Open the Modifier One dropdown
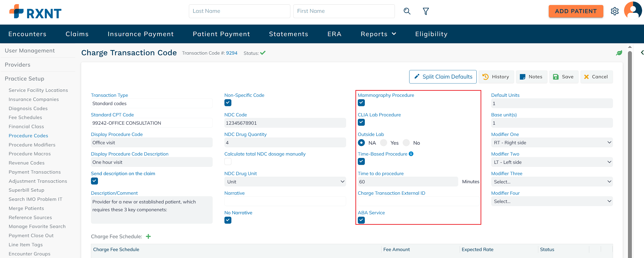This screenshot has height=258, width=644. coord(551,143)
